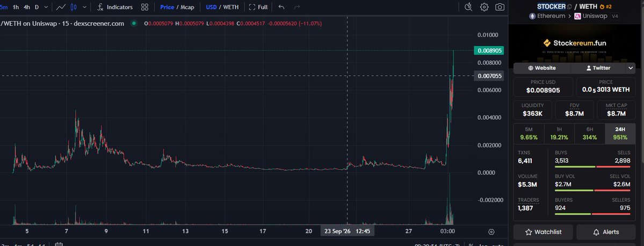Image resolution: width=644 pixels, height=246 pixels.
Task: Select the line chart style icon
Action: tap(61, 7)
